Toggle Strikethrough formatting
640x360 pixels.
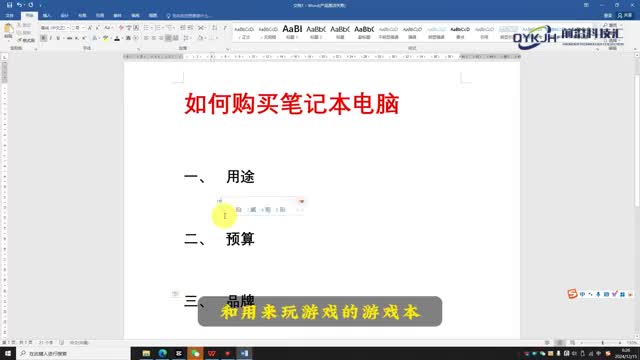pos(69,38)
